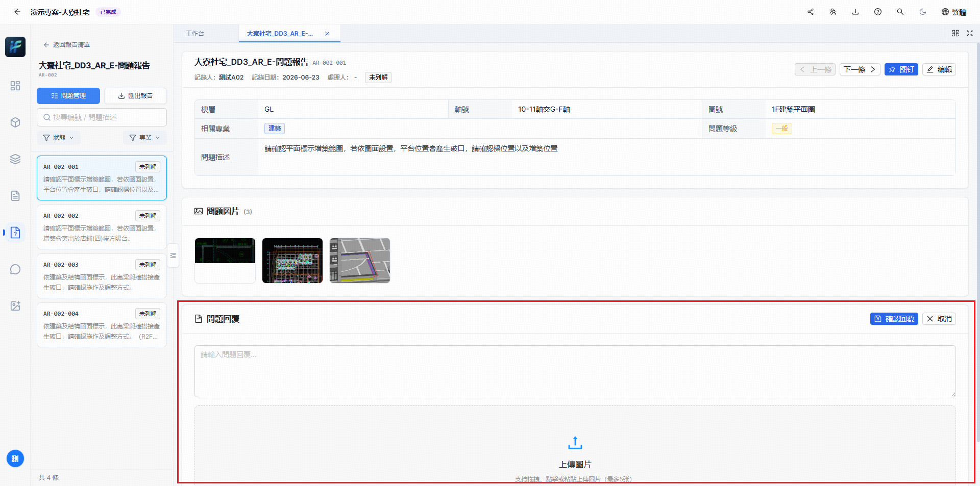
Task: Click the 取消 cancel button
Action: [x=939, y=319]
